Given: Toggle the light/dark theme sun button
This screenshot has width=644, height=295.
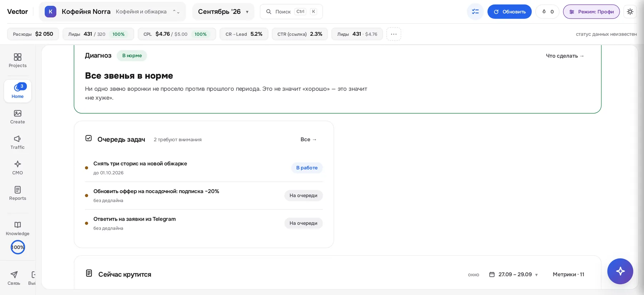Looking at the screenshot, I should point(630,12).
